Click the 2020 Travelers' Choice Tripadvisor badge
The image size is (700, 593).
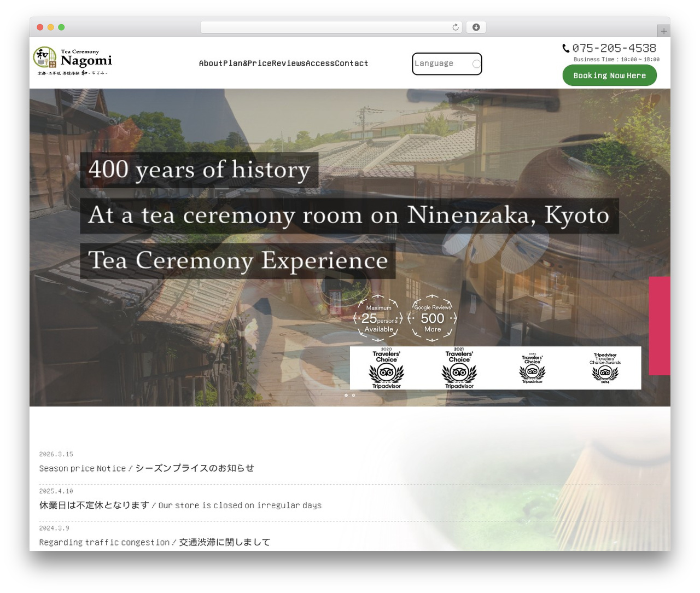click(387, 368)
